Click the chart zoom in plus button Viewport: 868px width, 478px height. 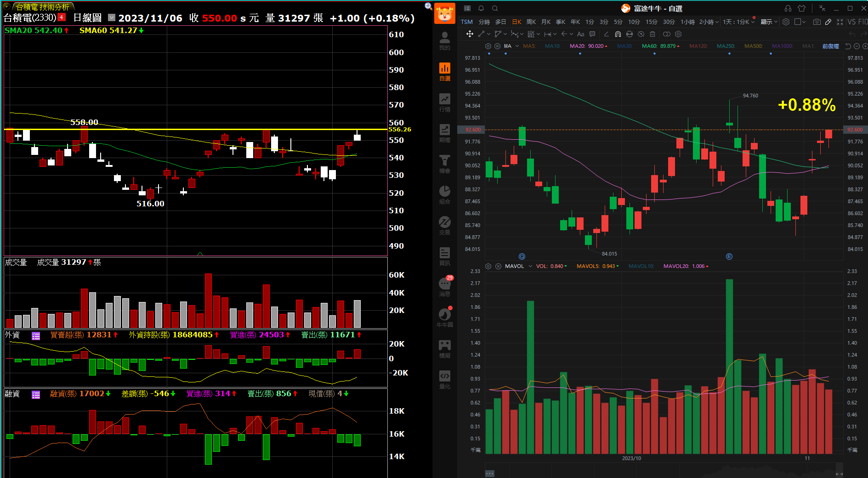(x=865, y=46)
